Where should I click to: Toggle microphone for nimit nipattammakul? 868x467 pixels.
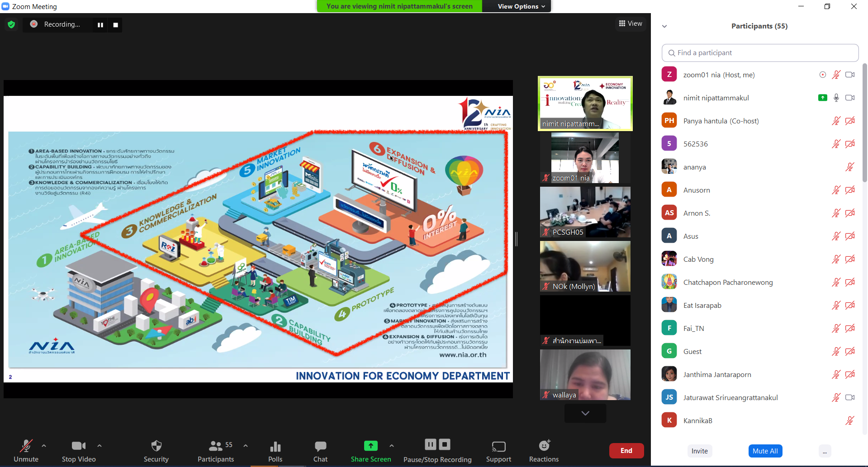point(836,98)
